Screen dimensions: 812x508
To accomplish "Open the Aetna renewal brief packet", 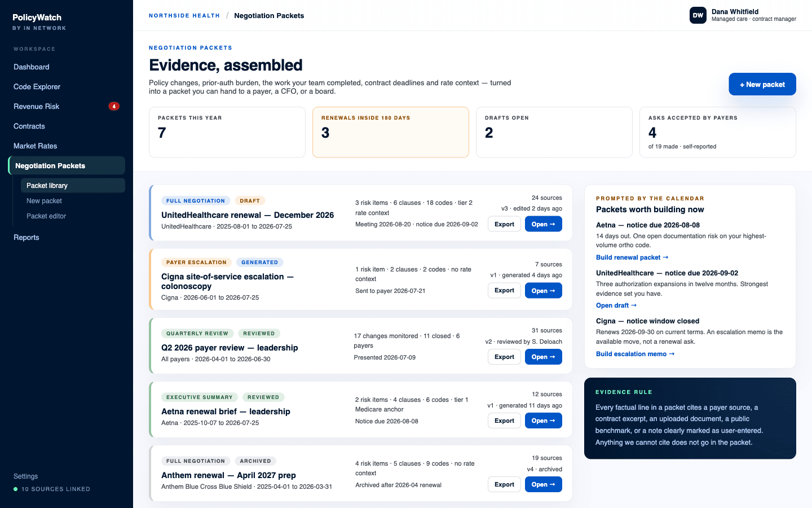I will point(543,421).
